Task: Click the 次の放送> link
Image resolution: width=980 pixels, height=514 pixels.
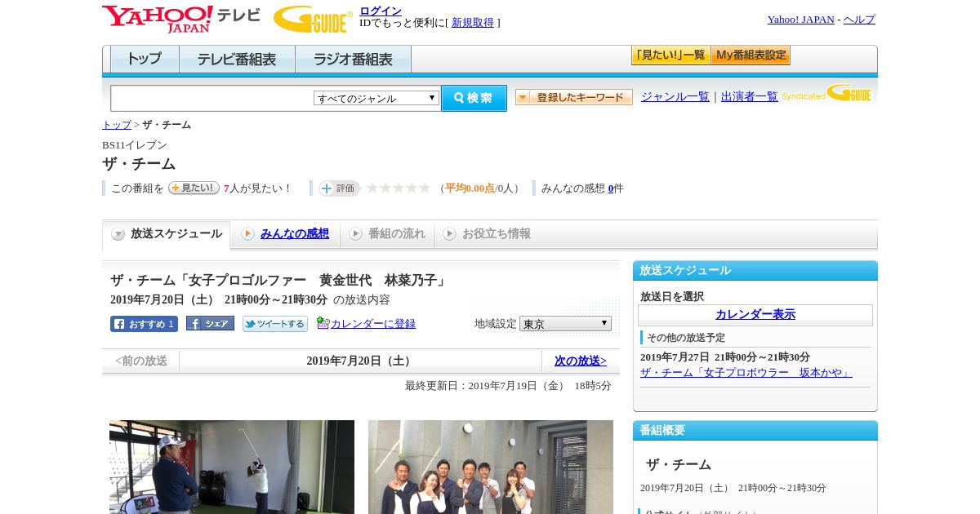Action: [x=581, y=361]
